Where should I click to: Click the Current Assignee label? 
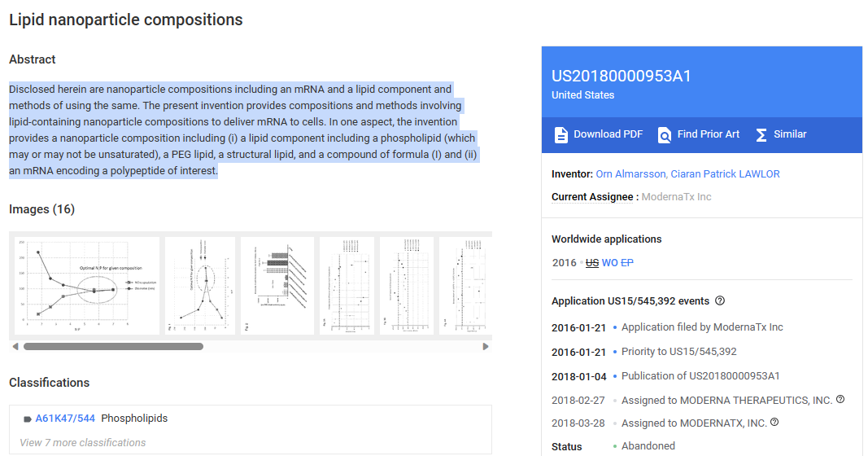coord(591,197)
